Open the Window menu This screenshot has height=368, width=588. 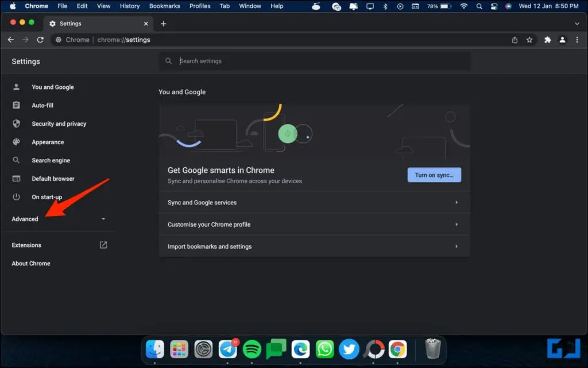250,6
